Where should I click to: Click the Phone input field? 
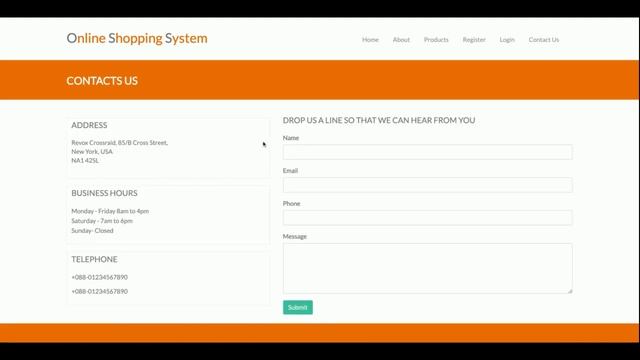click(427, 218)
